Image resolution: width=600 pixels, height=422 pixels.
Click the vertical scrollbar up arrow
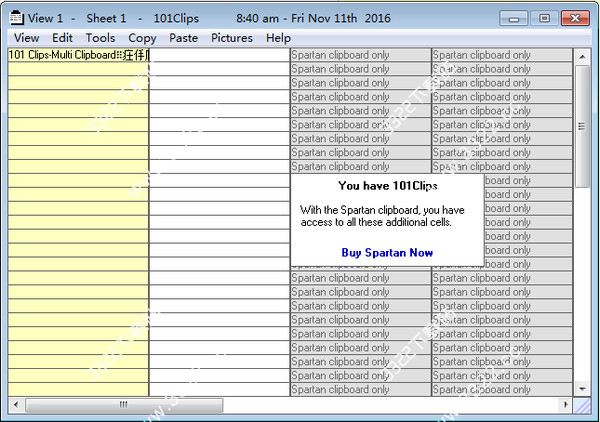click(582, 57)
